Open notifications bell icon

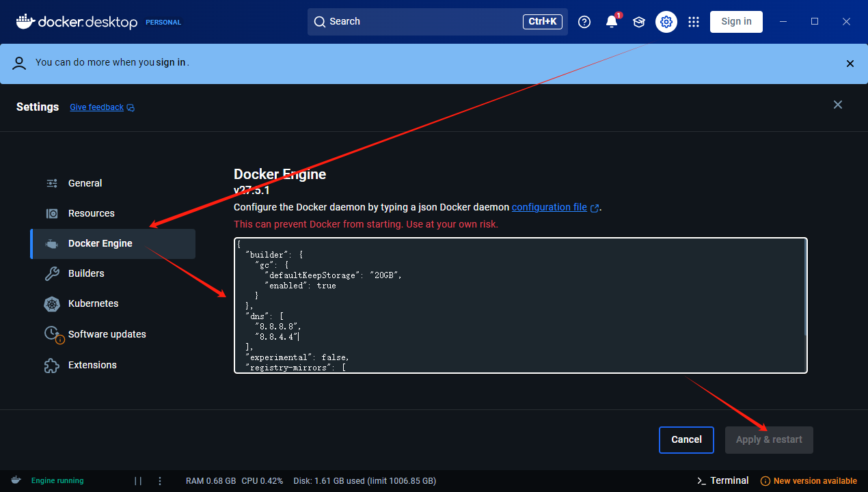point(612,22)
